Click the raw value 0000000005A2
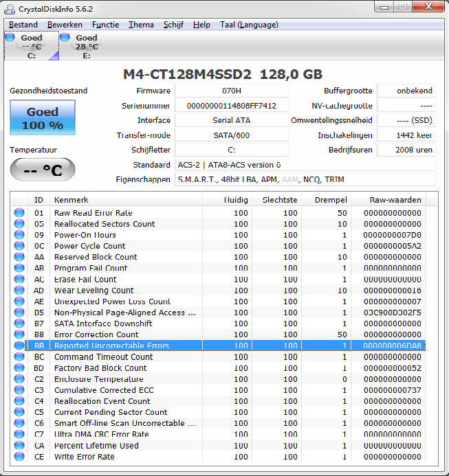This screenshot has height=476, width=449. [x=392, y=246]
